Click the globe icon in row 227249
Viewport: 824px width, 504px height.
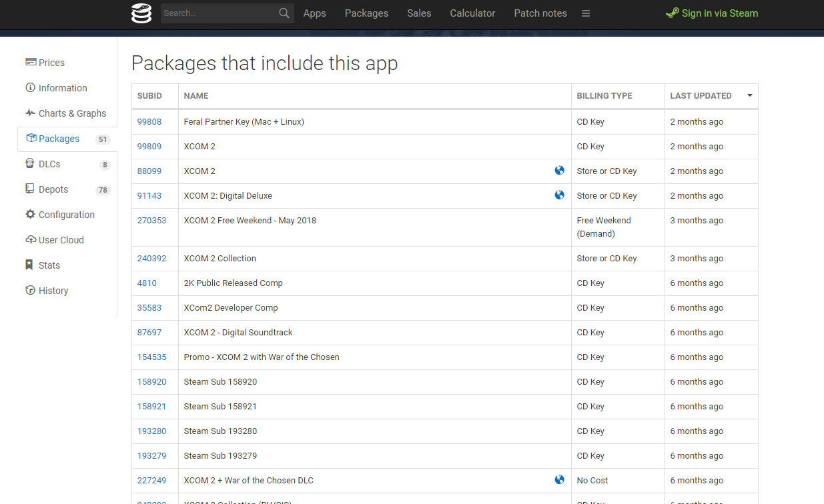point(559,480)
